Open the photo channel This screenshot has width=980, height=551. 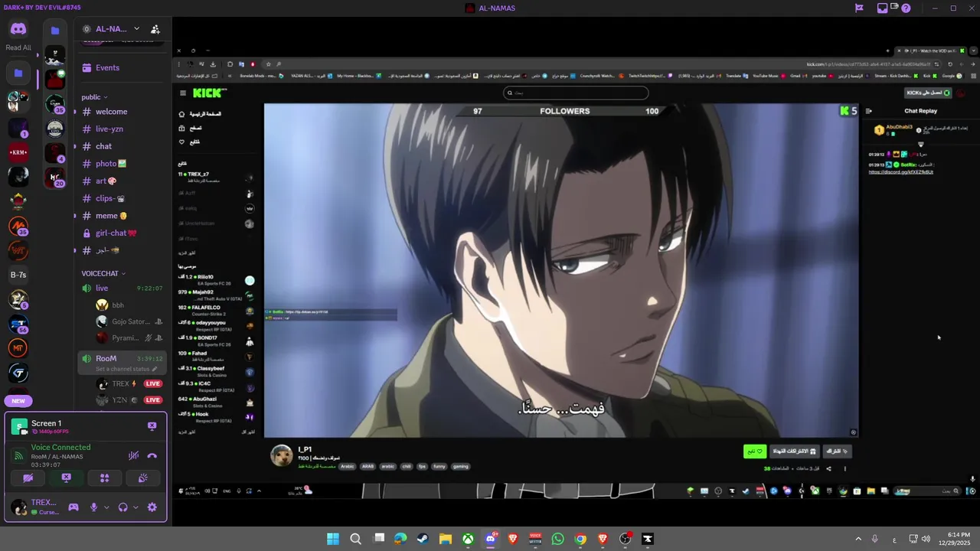122,164
